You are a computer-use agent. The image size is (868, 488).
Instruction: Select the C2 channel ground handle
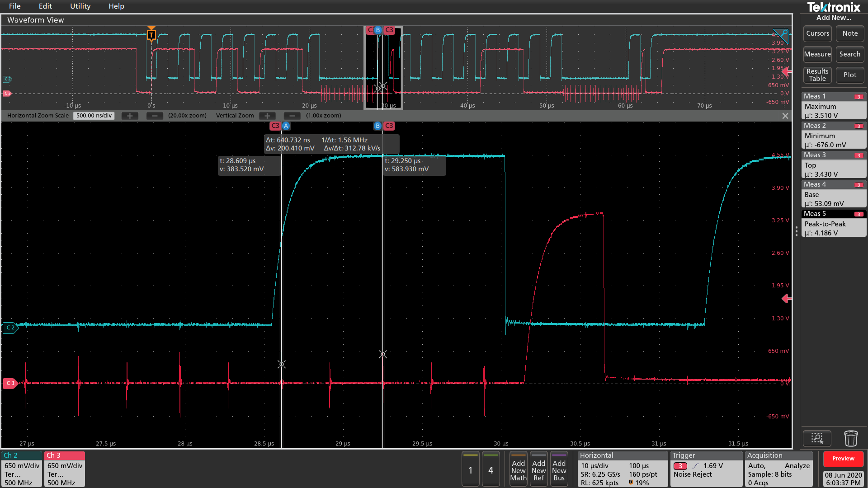(x=10, y=328)
